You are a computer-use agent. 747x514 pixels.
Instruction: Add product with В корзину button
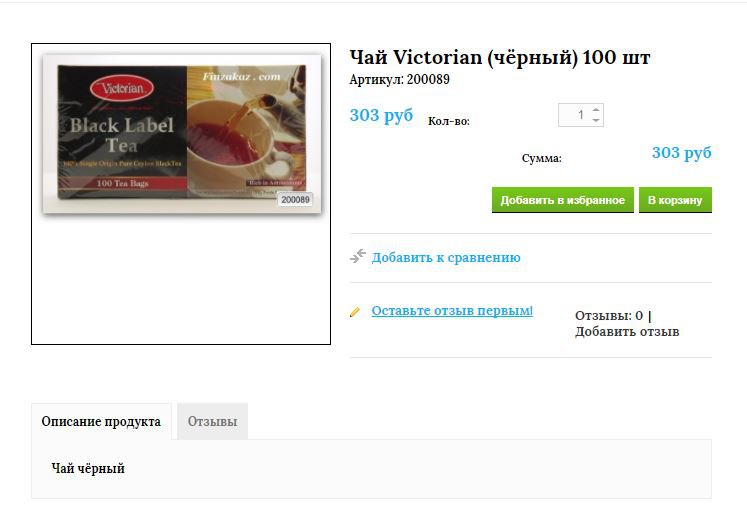(x=675, y=200)
